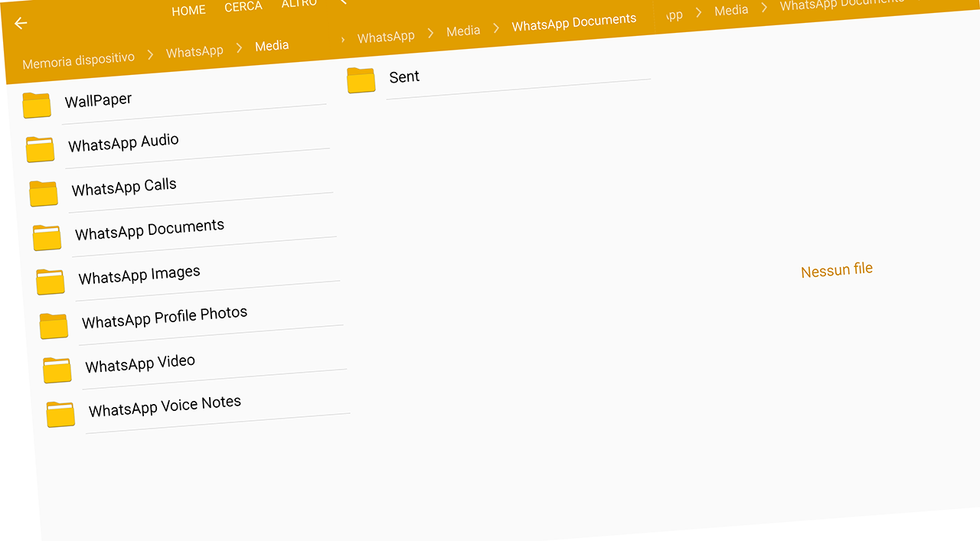This screenshot has height=541, width=980.
Task: Open the WhatsApp Images folder icon
Action: pos(51,282)
